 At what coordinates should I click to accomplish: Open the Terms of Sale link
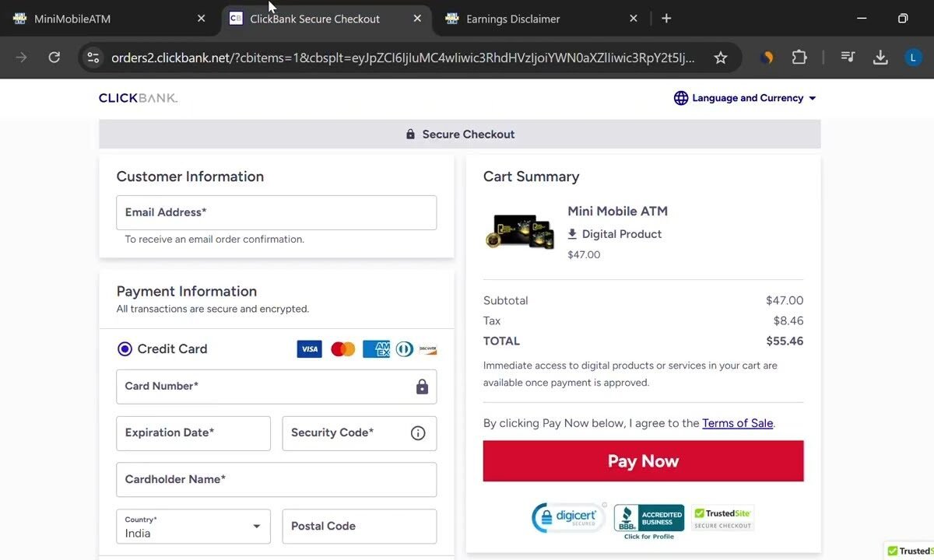pyautogui.click(x=737, y=423)
